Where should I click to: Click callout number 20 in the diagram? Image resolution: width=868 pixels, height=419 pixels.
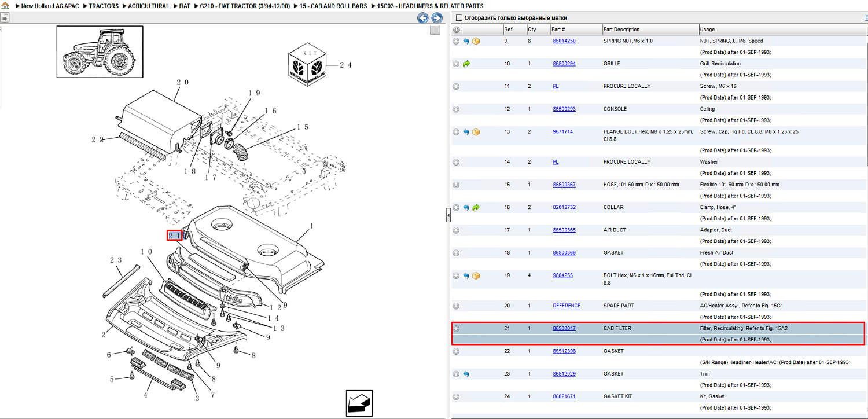(x=182, y=83)
